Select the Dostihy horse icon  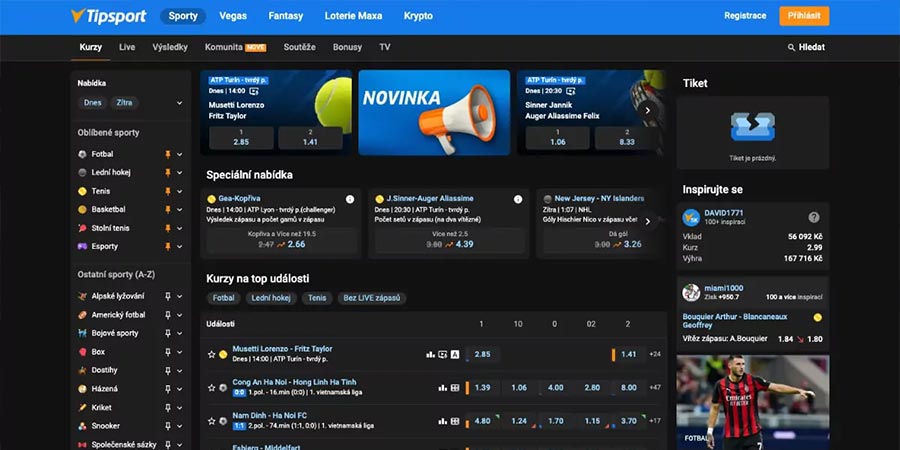click(x=83, y=370)
